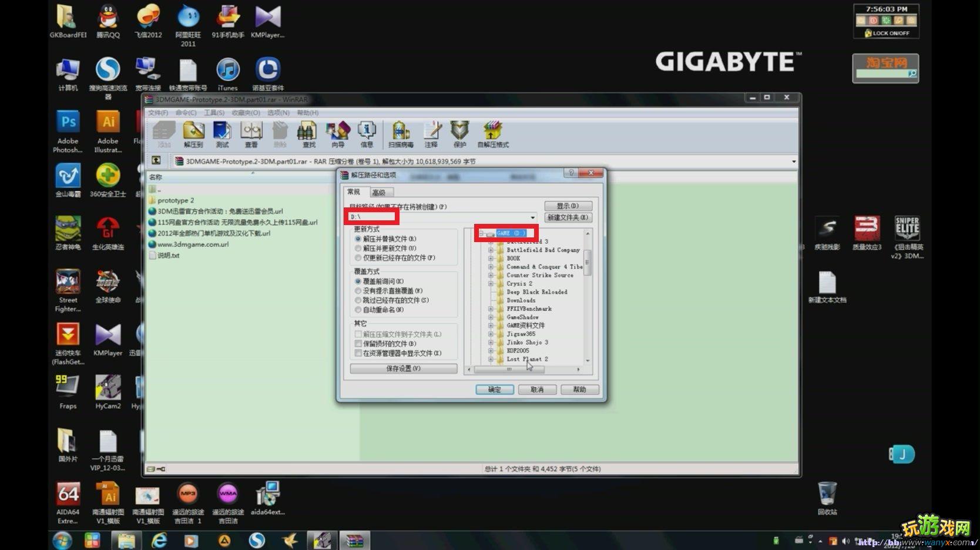Click the 取消 (Cancel) button
980x550 pixels.
tap(537, 390)
